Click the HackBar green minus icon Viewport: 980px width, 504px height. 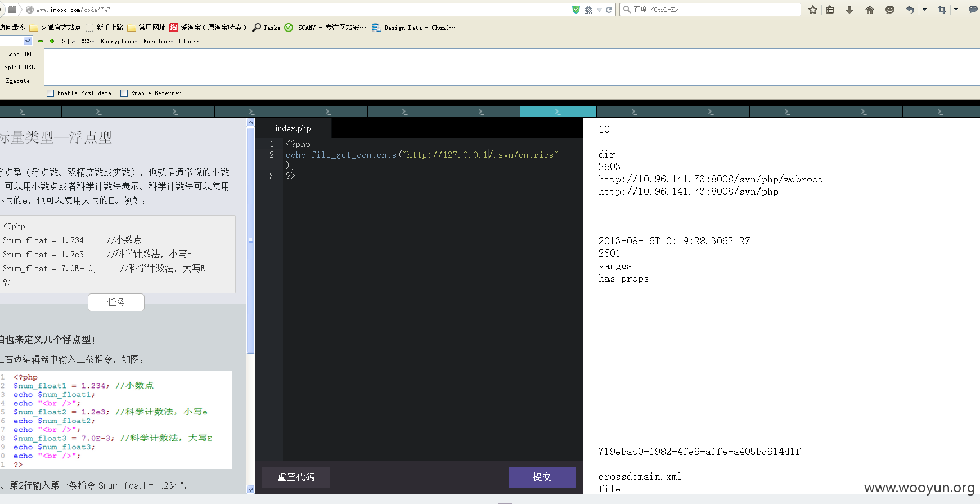coord(41,41)
